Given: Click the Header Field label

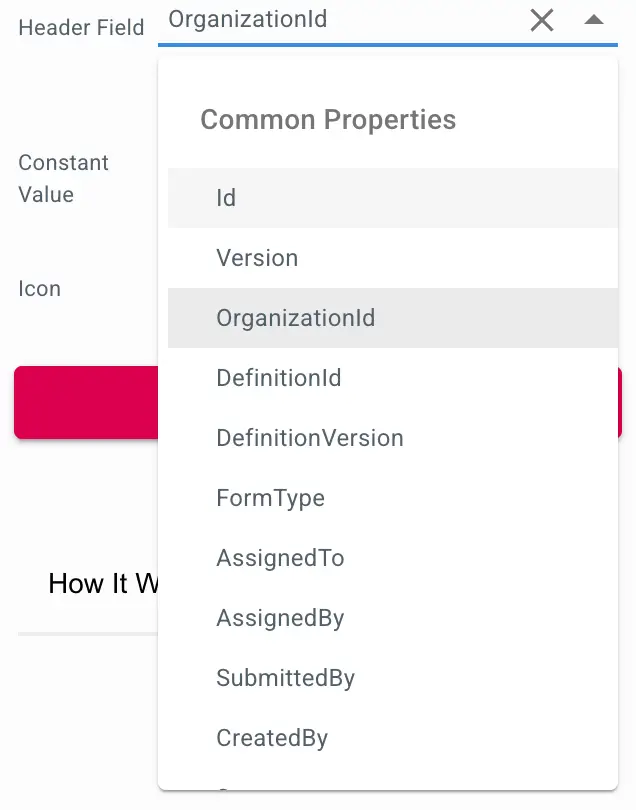Looking at the screenshot, I should [x=80, y=27].
